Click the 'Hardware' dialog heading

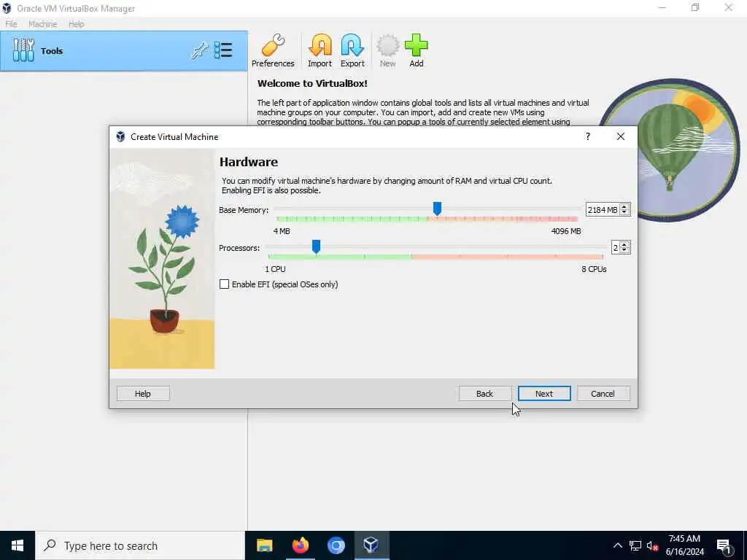249,162
